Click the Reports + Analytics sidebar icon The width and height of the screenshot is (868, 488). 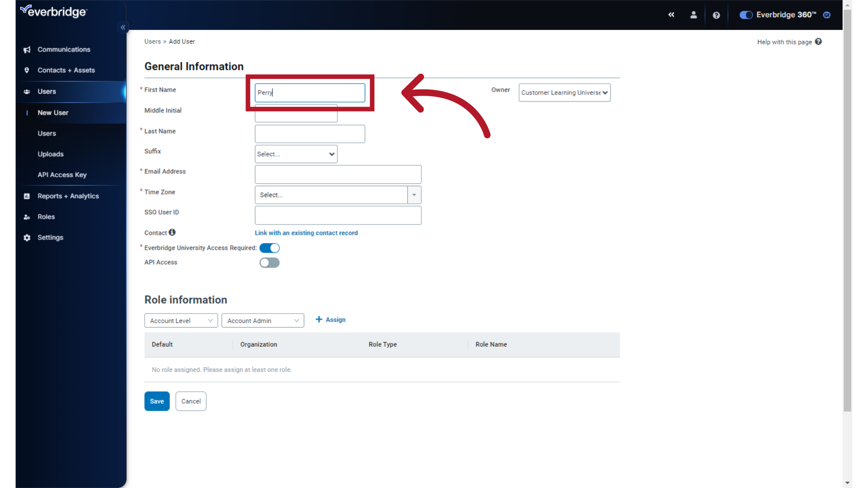[26, 196]
